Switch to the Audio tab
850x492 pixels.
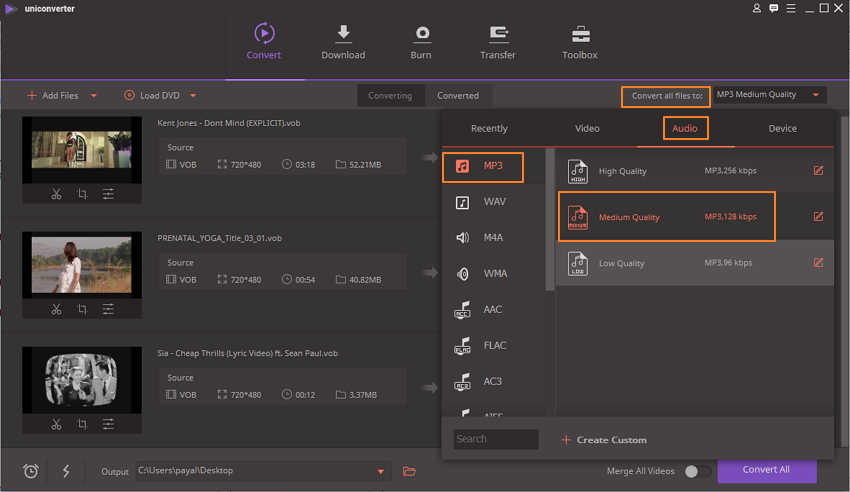(685, 128)
